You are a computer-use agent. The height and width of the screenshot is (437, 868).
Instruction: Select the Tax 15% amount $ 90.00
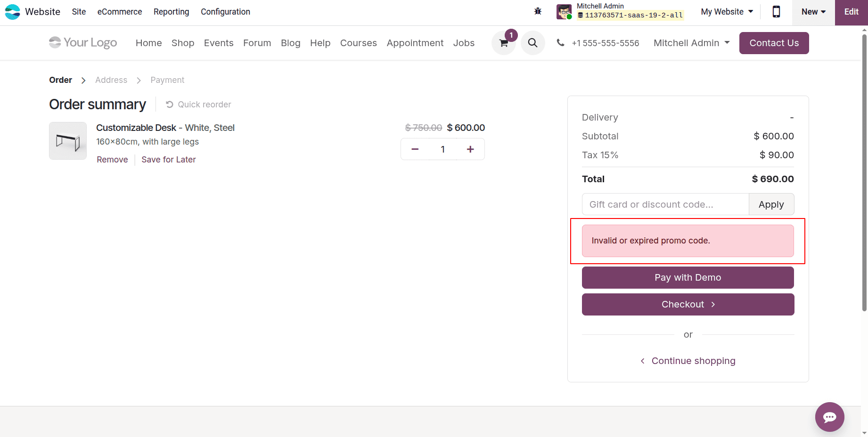(x=776, y=155)
